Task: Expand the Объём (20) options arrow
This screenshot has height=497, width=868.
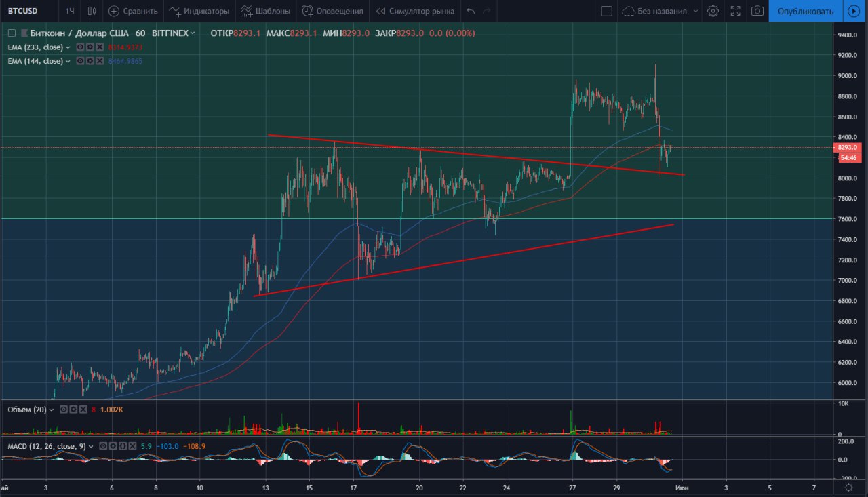Action: 52,410
